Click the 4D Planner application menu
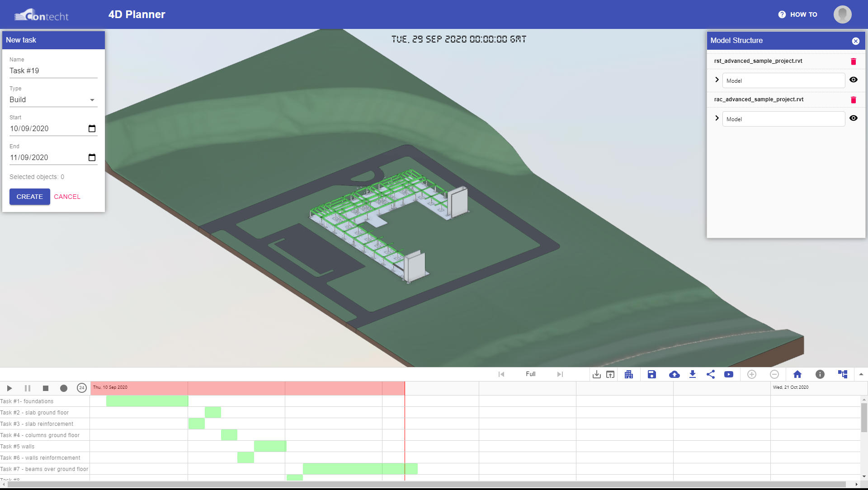Screen dimensions: 868x490 (x=137, y=14)
